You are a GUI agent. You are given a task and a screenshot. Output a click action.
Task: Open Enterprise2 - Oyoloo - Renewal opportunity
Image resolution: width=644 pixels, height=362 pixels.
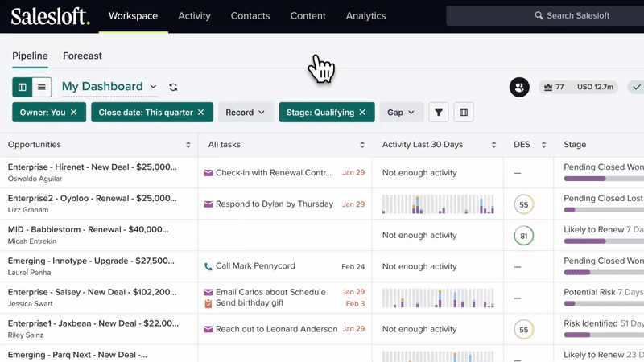click(x=93, y=198)
